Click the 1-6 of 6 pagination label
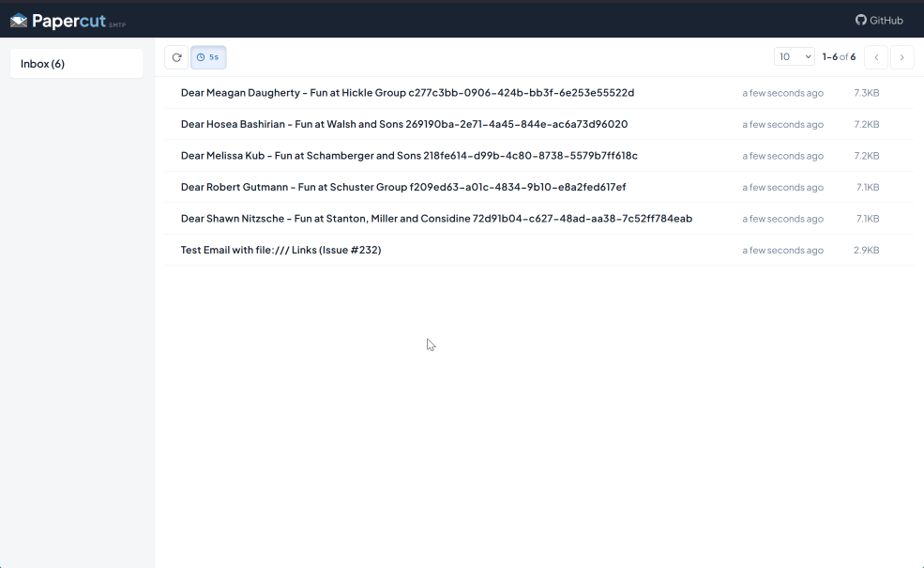The height and width of the screenshot is (568, 924). (839, 56)
